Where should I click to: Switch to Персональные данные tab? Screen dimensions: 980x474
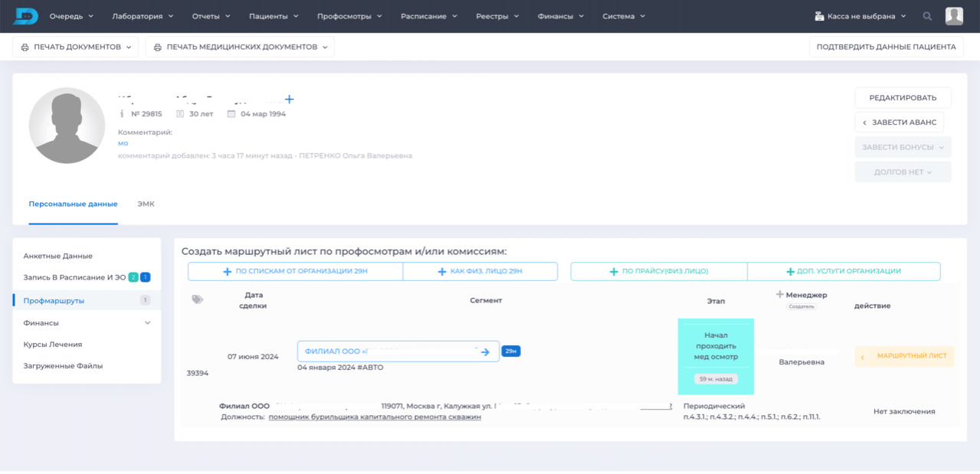(x=74, y=204)
